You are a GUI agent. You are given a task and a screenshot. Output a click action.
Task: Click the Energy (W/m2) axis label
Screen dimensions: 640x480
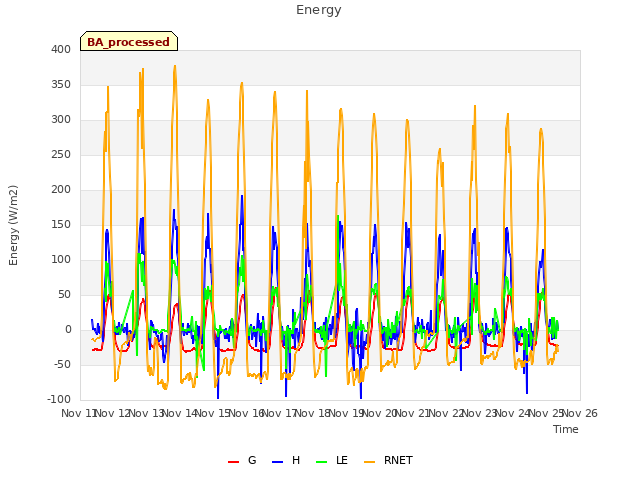(x=13, y=225)
